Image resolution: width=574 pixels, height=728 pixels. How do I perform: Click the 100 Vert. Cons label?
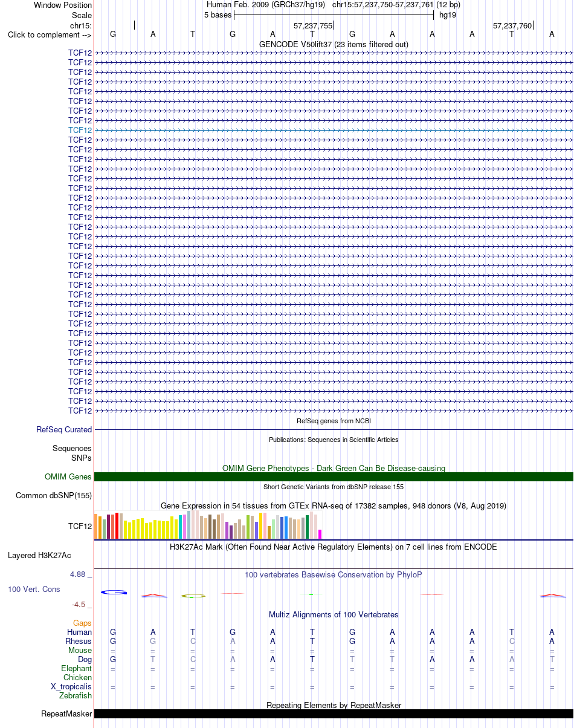[x=34, y=589]
